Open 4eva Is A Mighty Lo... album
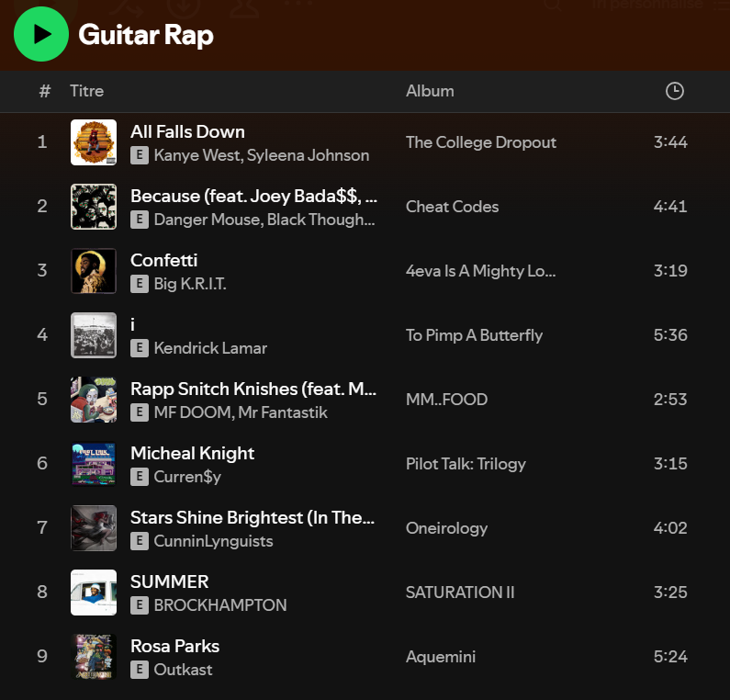Image resolution: width=730 pixels, height=700 pixels. pyautogui.click(x=480, y=271)
